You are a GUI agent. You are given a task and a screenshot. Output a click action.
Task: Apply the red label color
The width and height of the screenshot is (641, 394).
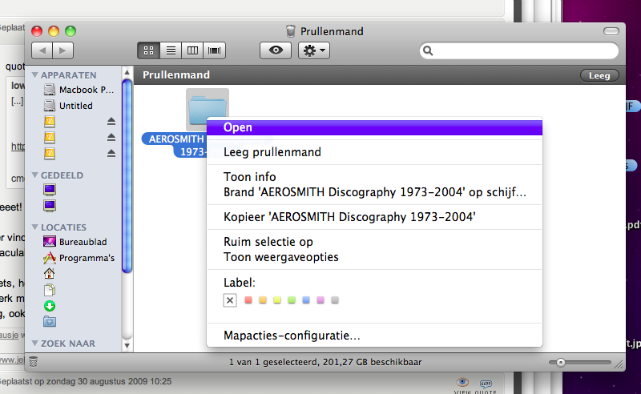[248, 300]
